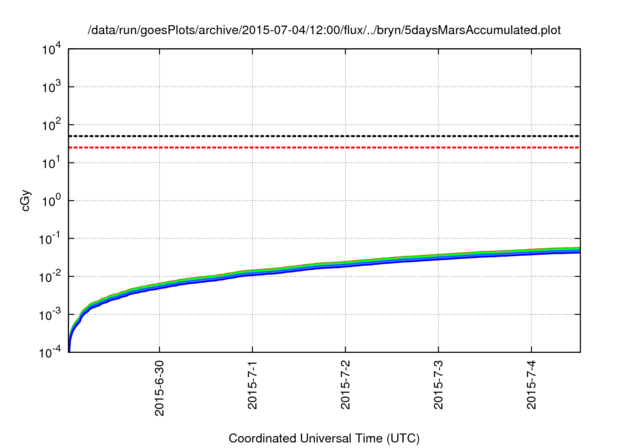Click the 2015-7-3 date tick label
This screenshot has height=448, width=640.
438,385
